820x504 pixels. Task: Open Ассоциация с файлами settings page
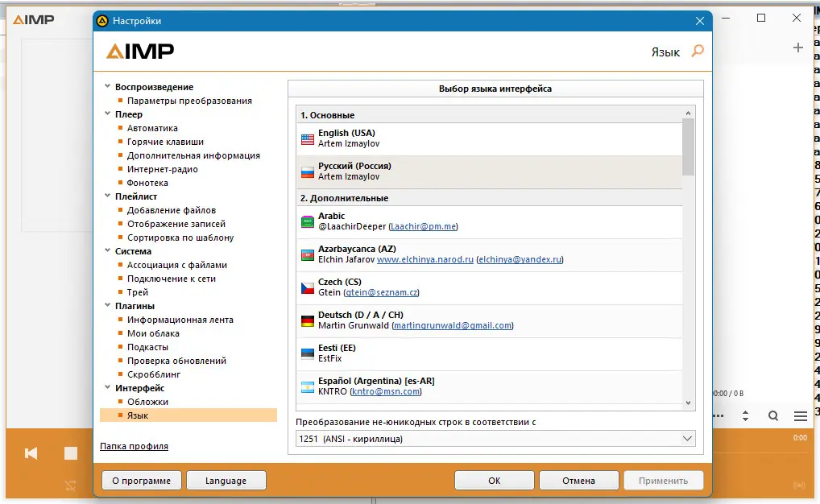(x=176, y=265)
